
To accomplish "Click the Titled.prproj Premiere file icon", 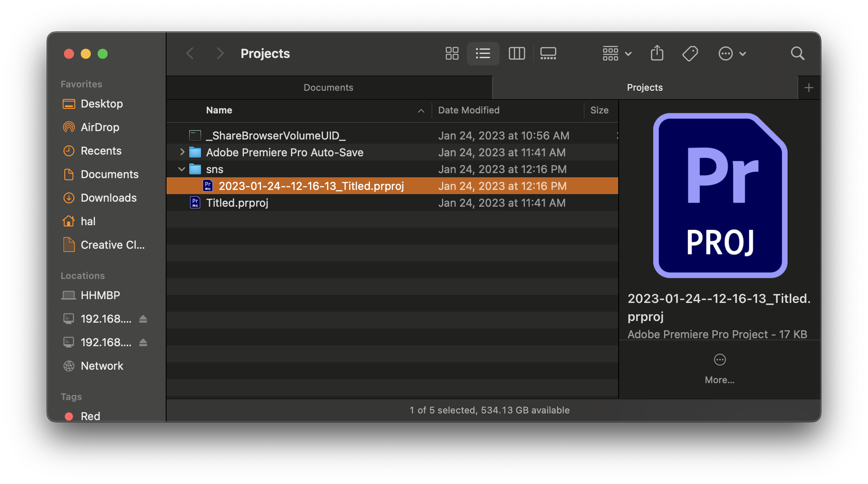I will pyautogui.click(x=195, y=203).
